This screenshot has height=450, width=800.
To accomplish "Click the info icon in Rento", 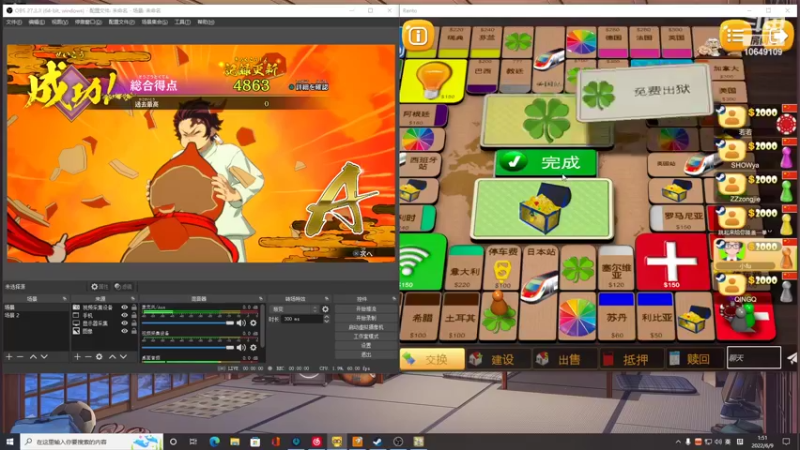I will point(418,36).
